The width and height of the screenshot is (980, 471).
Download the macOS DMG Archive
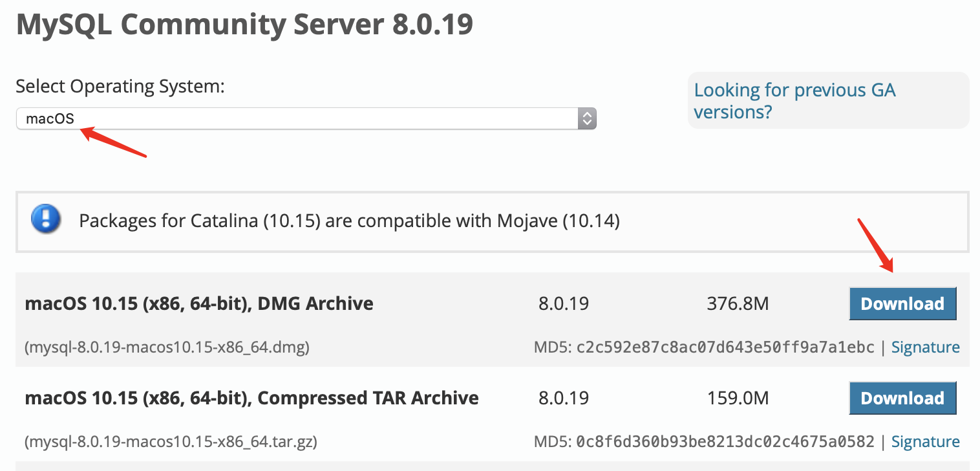(x=902, y=303)
